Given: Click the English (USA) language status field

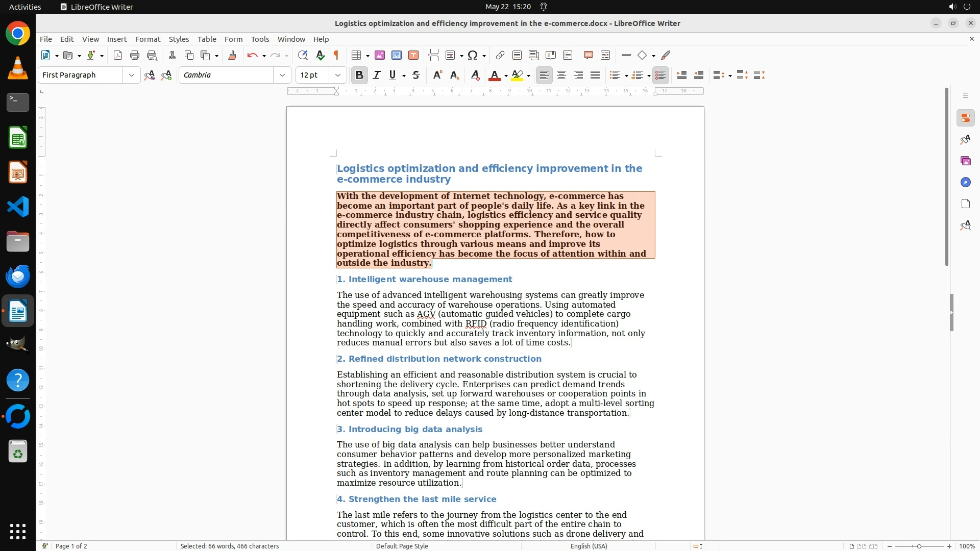Looking at the screenshot, I should click(x=589, y=546).
